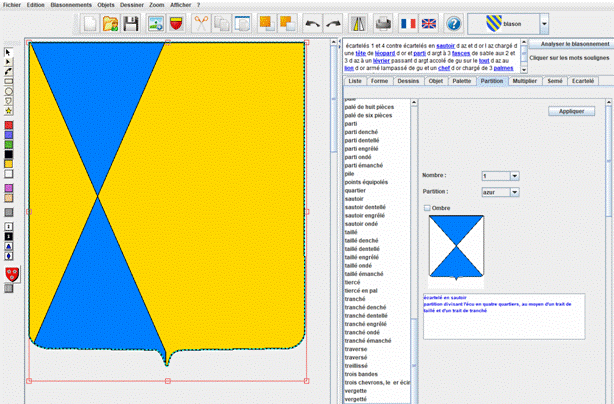Switch language with the British flag icon

pos(429,23)
